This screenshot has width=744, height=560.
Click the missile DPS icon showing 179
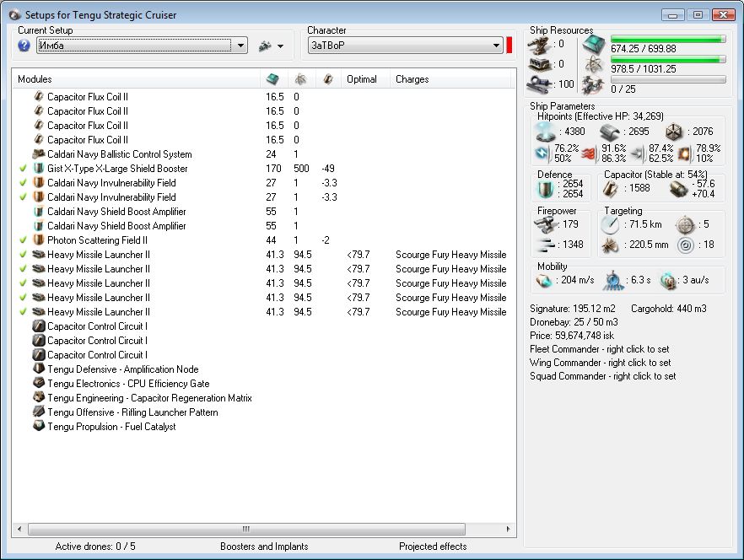545,224
